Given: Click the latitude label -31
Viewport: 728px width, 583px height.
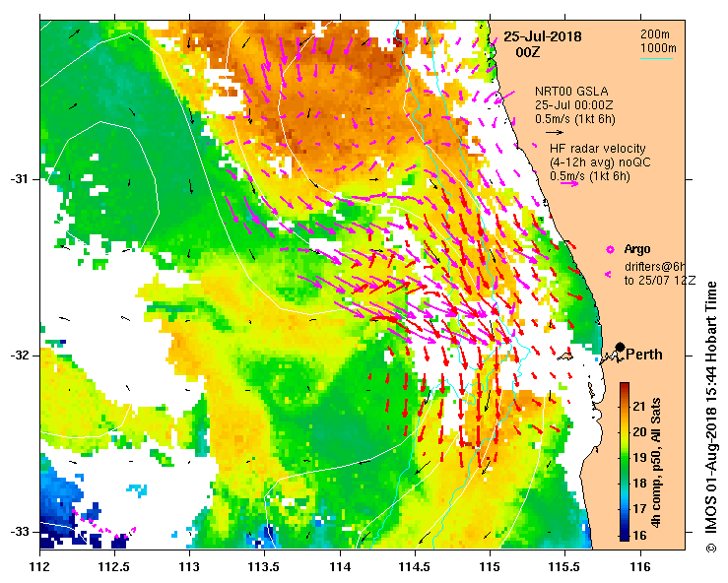Looking at the screenshot, I should pos(19,178).
